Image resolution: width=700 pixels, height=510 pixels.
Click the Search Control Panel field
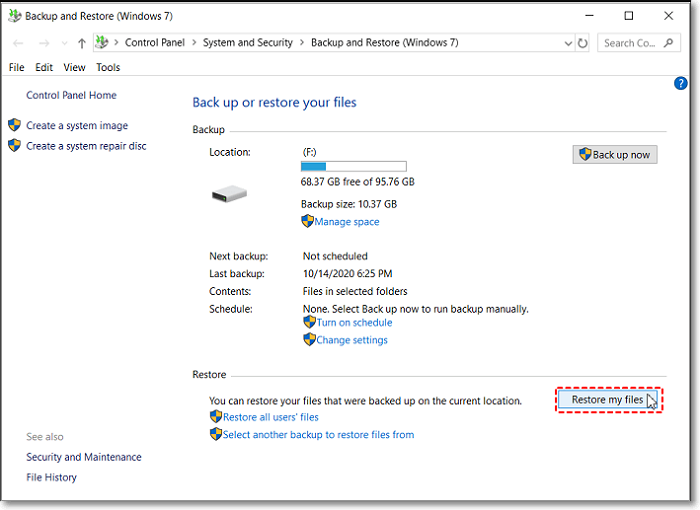click(x=630, y=43)
